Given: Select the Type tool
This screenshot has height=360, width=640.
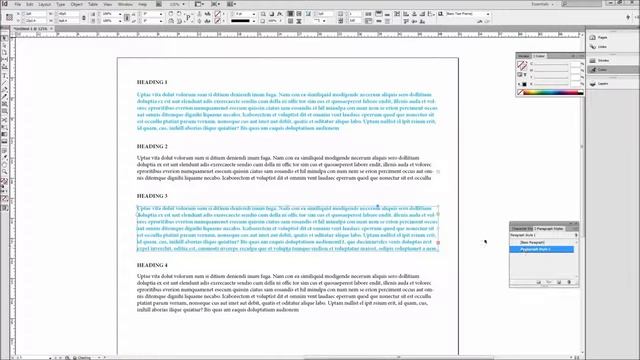Looking at the screenshot, I should click(x=4, y=76).
